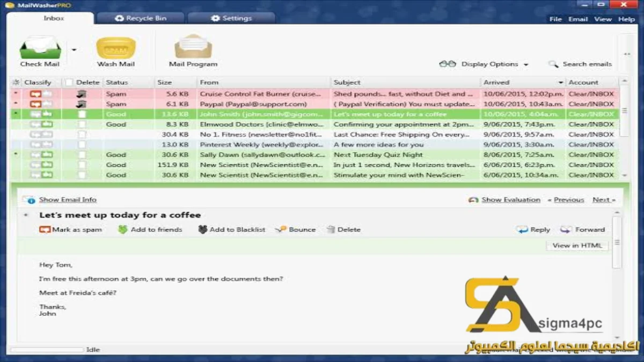Sort by the Classify column header
The width and height of the screenshot is (644, 362).
click(38, 83)
